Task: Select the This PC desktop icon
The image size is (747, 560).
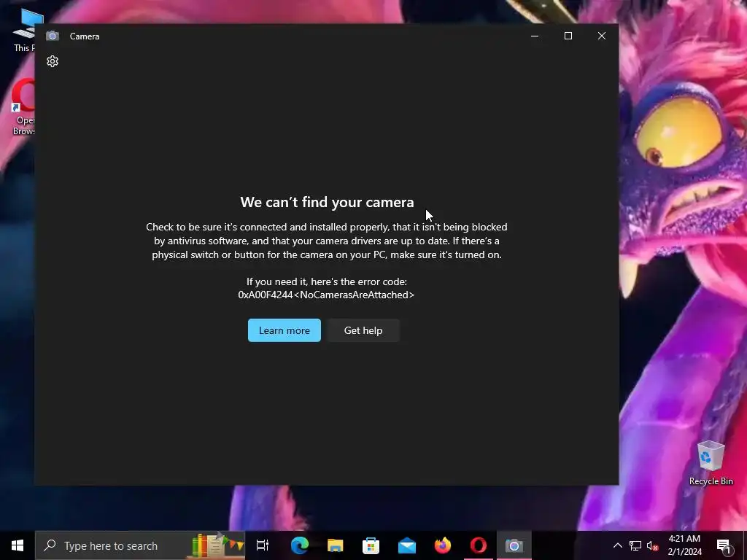Action: tap(25, 31)
